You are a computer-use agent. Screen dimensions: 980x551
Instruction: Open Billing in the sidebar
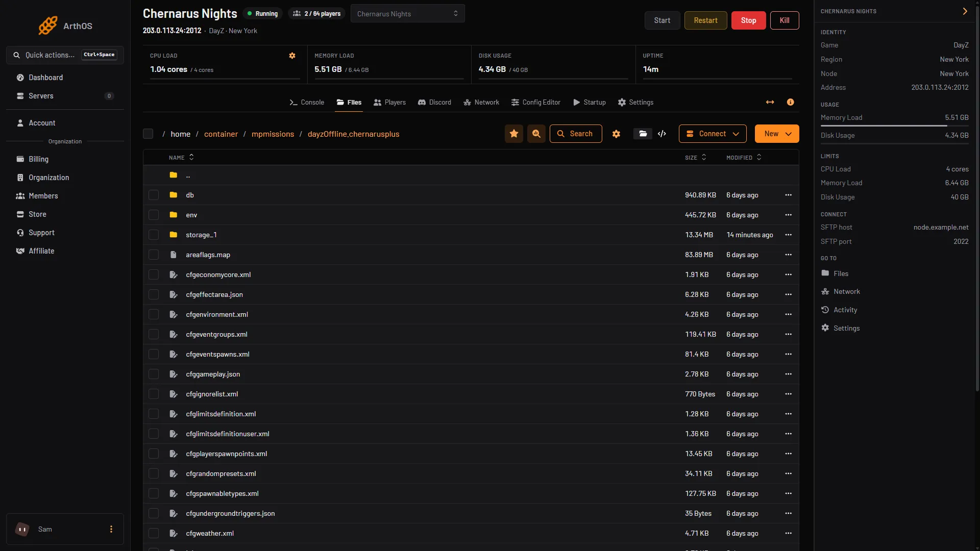pyautogui.click(x=65, y=159)
